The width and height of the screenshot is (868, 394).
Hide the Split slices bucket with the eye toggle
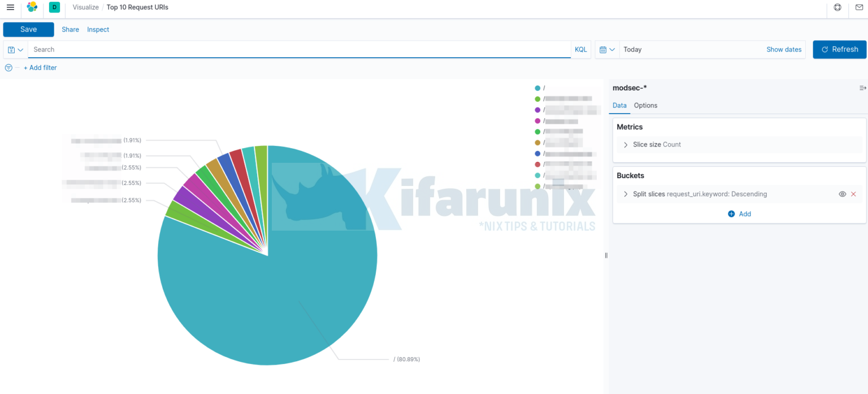click(x=843, y=194)
